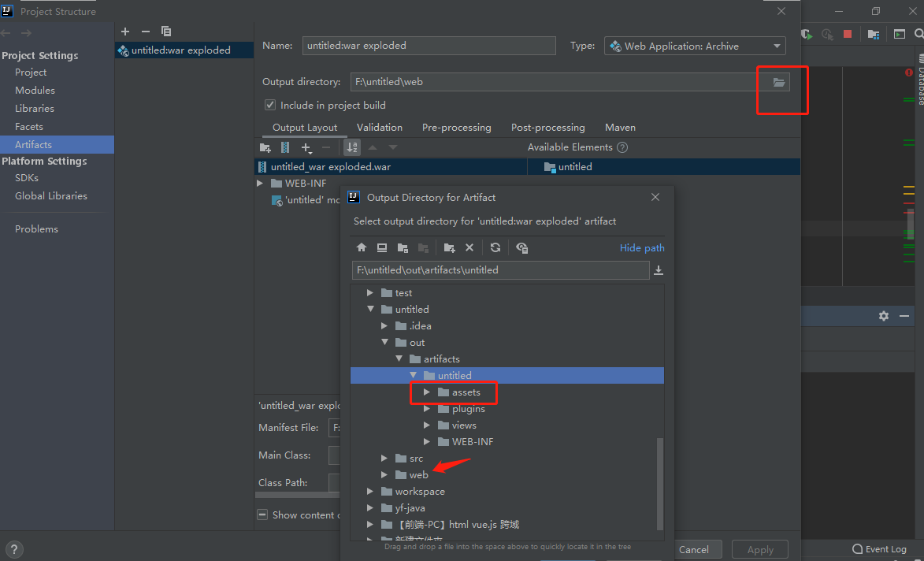
Task: Open help question mark at bottom left
Action: click(14, 549)
